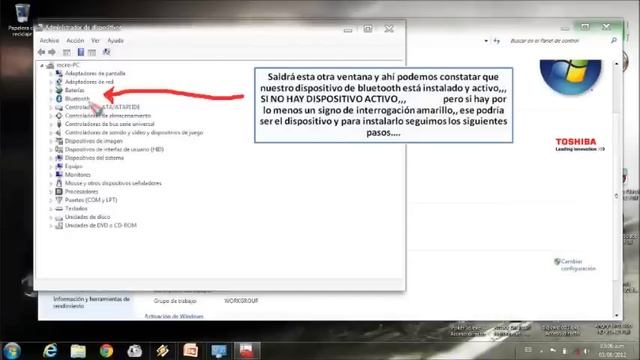Viewport: 640px width, 360px height.
Task: Open the Ayuda menu
Action: click(x=116, y=40)
